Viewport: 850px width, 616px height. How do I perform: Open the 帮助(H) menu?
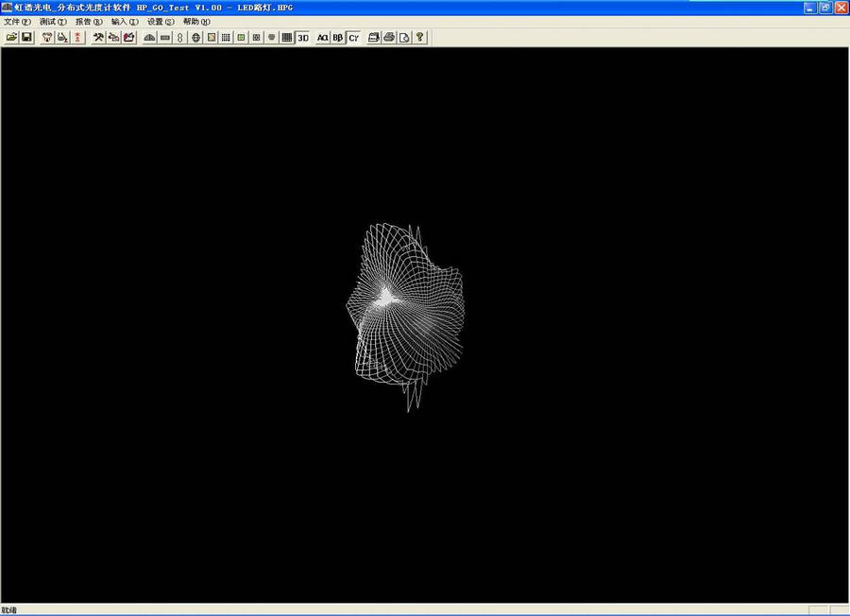pos(196,22)
